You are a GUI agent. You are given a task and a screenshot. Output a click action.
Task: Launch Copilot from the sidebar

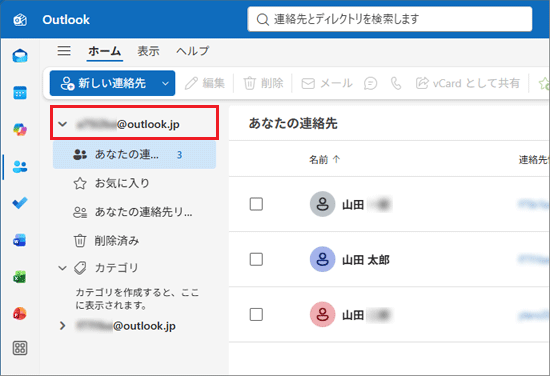[x=20, y=130]
